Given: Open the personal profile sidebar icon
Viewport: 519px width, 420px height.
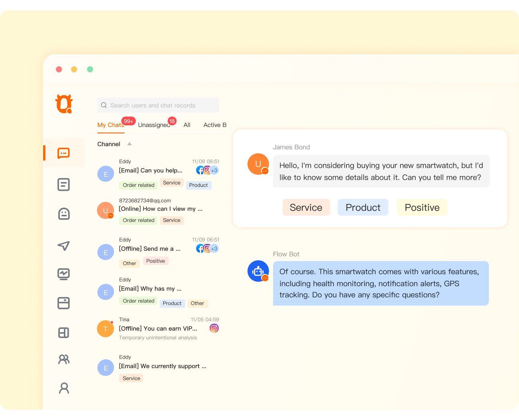Looking at the screenshot, I should click(63, 388).
